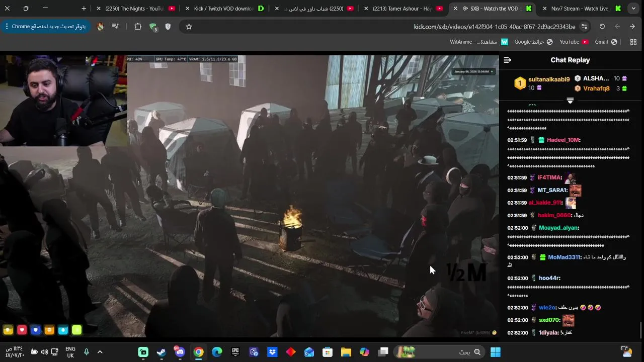This screenshot has width=644, height=362.
Task: Click the red heart emote button
Action: click(x=22, y=330)
